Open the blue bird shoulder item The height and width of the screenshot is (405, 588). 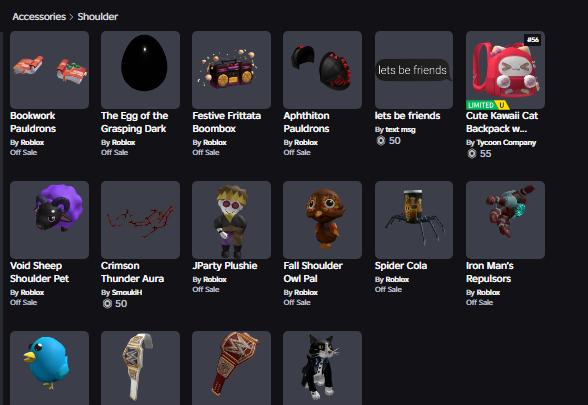[x=50, y=368]
